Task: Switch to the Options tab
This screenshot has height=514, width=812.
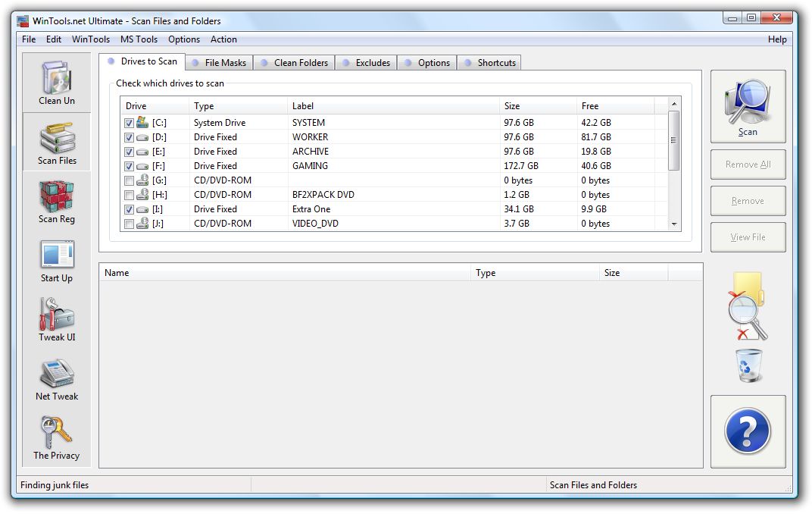Action: (x=427, y=63)
